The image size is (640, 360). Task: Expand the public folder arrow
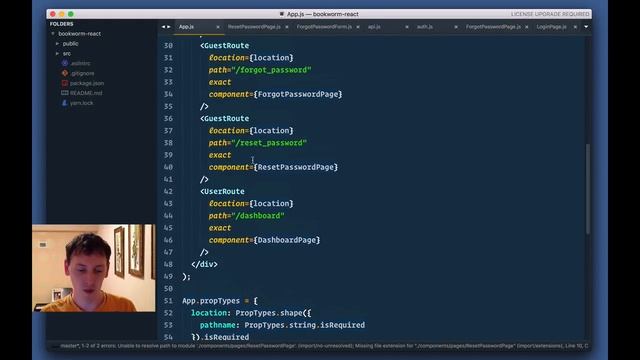[x=57, y=44]
